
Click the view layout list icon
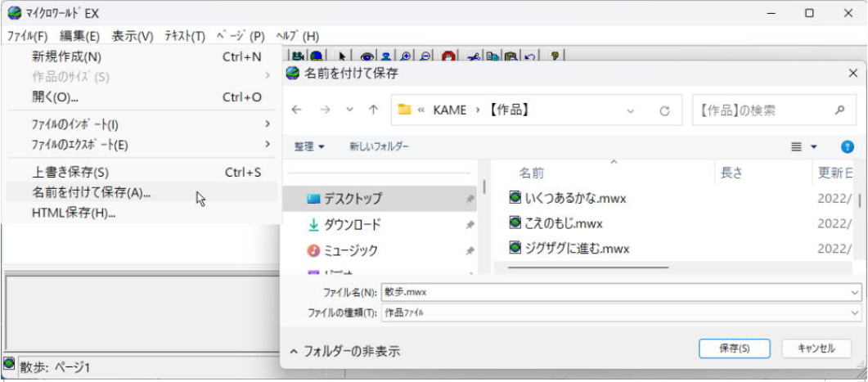(797, 146)
